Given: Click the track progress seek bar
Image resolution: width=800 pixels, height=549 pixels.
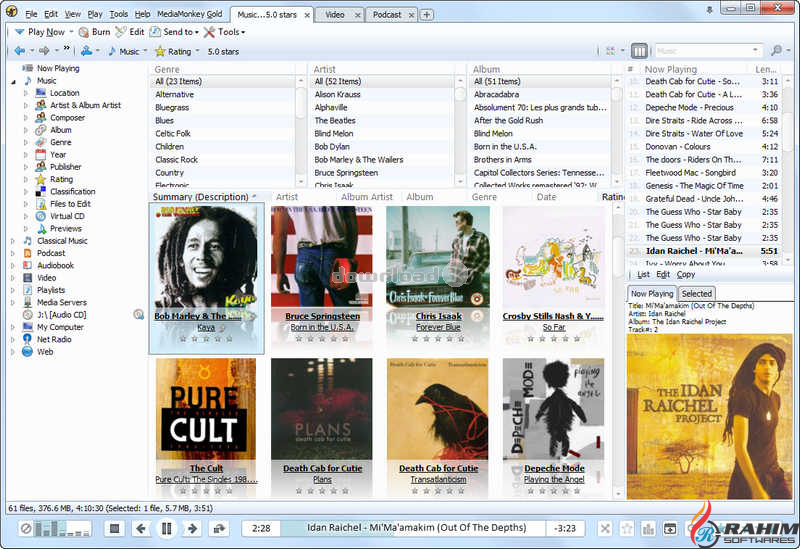Looking at the screenshot, I should [412, 528].
